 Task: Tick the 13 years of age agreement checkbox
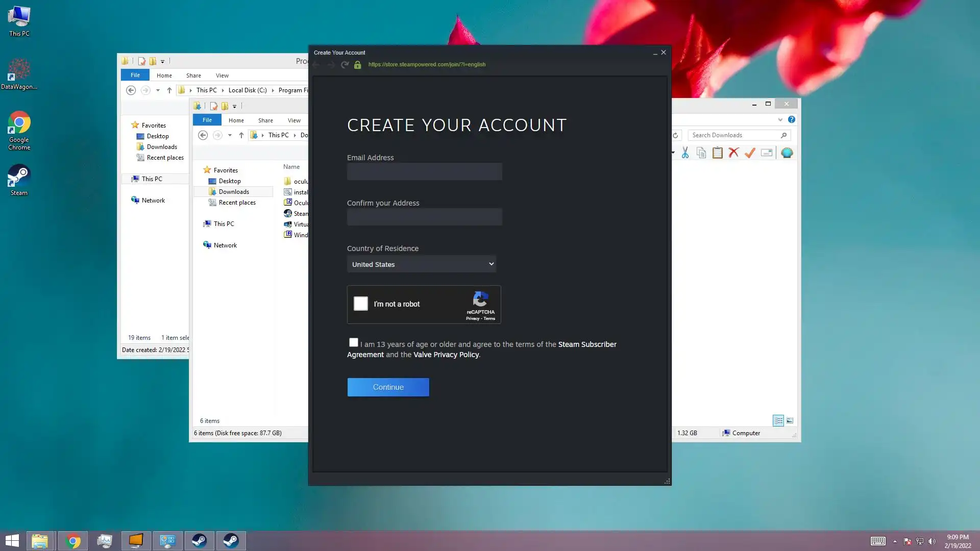coord(354,342)
